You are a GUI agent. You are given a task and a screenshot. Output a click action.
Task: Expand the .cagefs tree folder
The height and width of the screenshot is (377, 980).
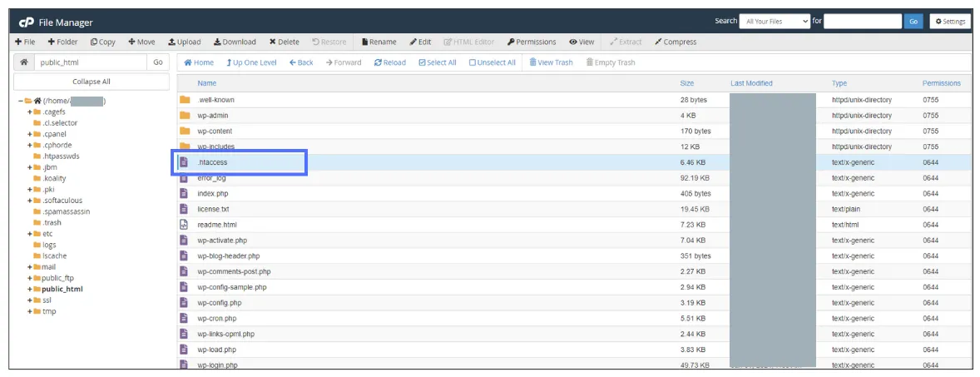[29, 112]
